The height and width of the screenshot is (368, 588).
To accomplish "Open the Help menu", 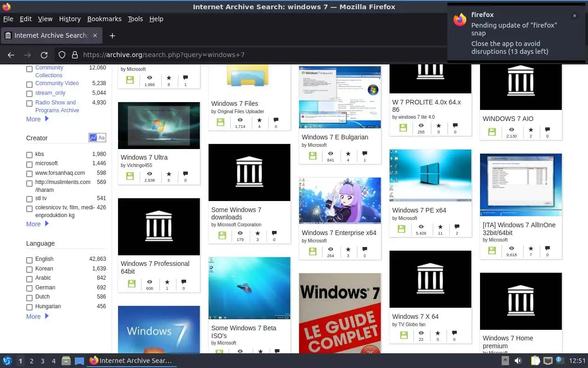I will 156,19.
